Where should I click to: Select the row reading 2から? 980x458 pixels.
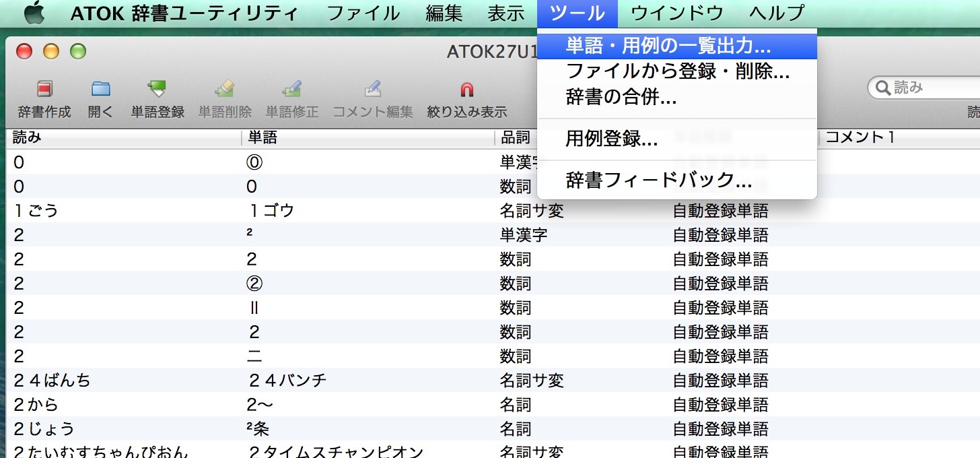click(493, 405)
